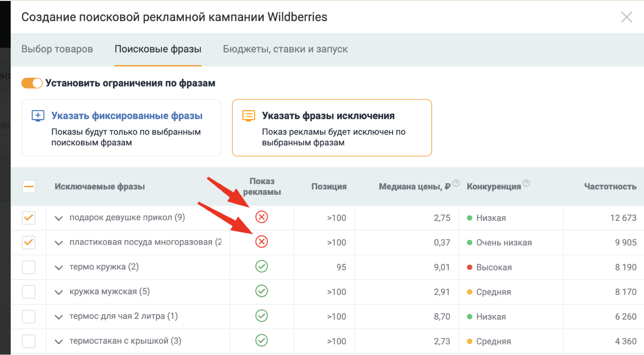
Task: Click the red cross icon for подарок девушке прикол
Action: click(x=262, y=217)
